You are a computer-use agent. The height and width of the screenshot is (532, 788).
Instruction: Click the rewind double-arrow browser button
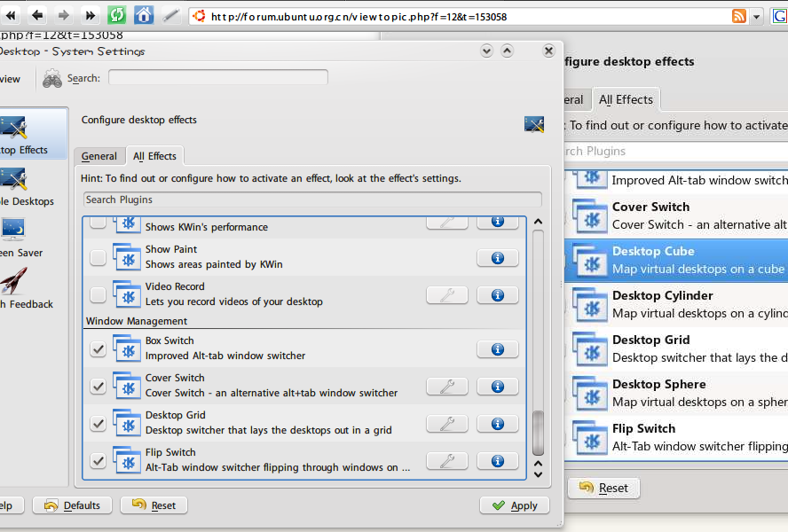pos(11,16)
